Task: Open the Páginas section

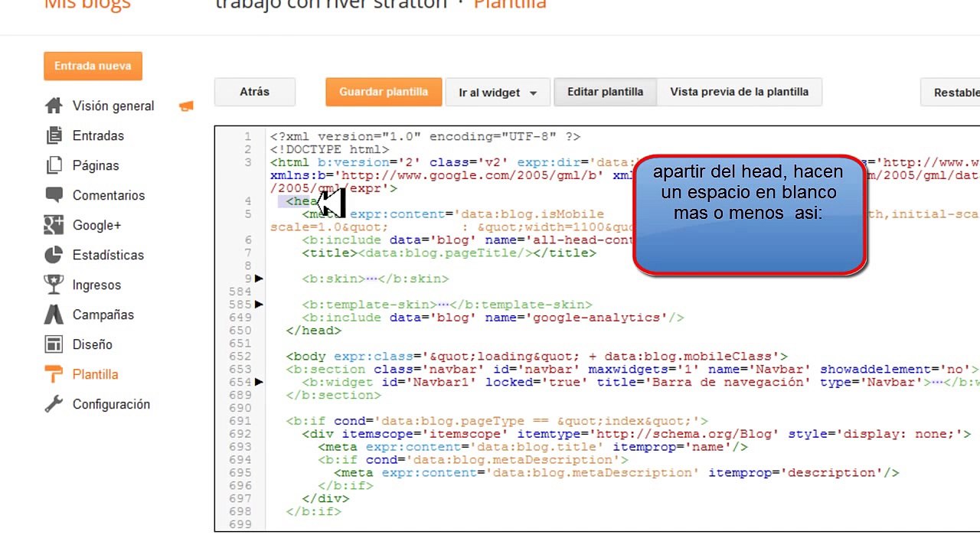Action: [x=96, y=165]
